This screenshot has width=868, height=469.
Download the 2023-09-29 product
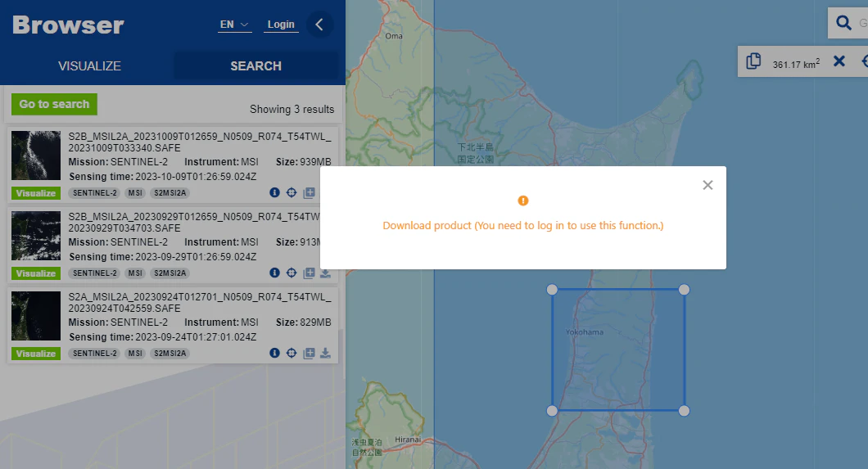coord(326,273)
